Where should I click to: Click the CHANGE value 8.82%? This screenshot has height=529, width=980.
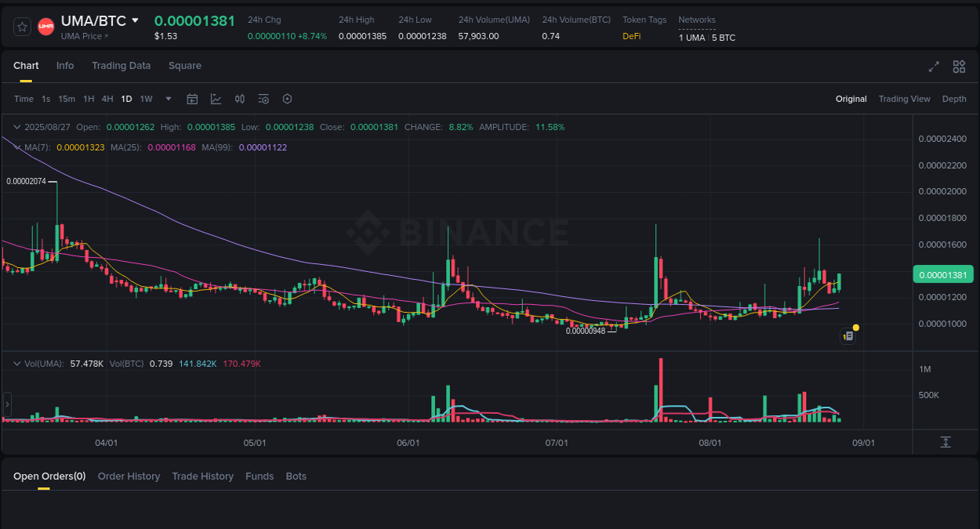(461, 127)
